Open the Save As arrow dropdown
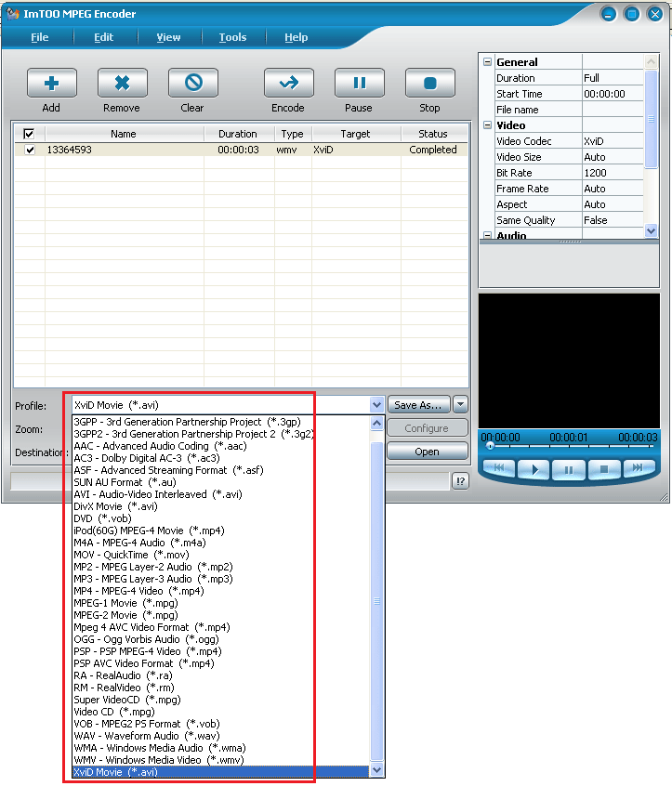This screenshot has width=672, height=786. point(460,404)
